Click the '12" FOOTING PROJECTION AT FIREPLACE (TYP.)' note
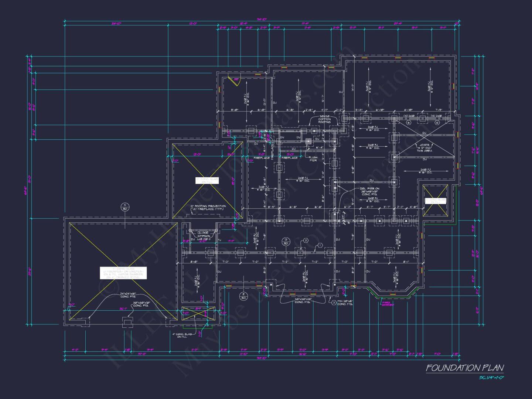Image resolution: width=532 pixels, height=399 pixels. (208, 208)
